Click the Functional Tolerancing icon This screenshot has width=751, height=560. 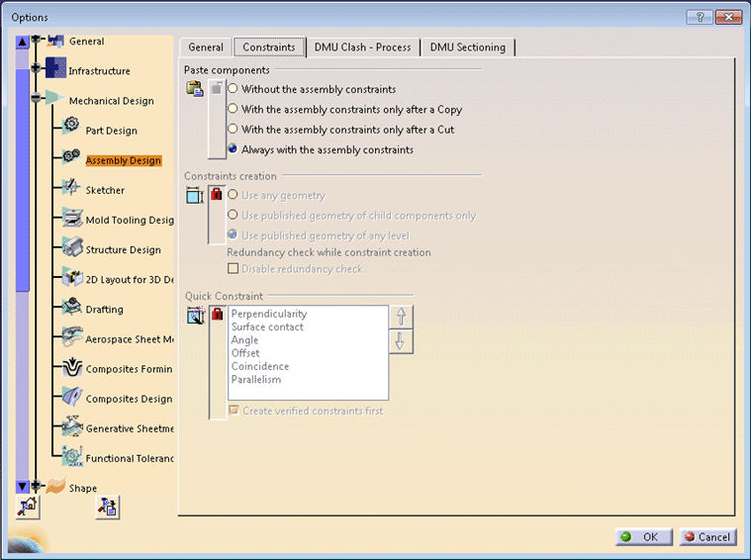click(72, 456)
